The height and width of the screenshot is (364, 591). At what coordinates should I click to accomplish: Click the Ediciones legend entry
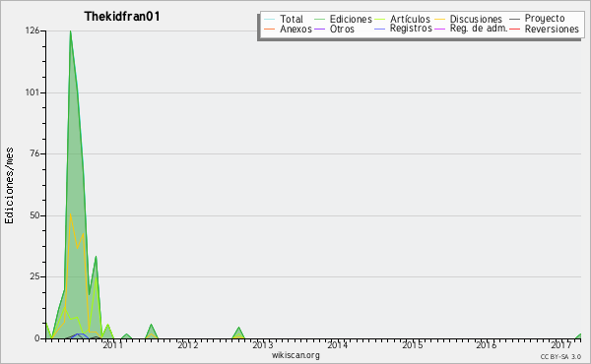pos(351,19)
